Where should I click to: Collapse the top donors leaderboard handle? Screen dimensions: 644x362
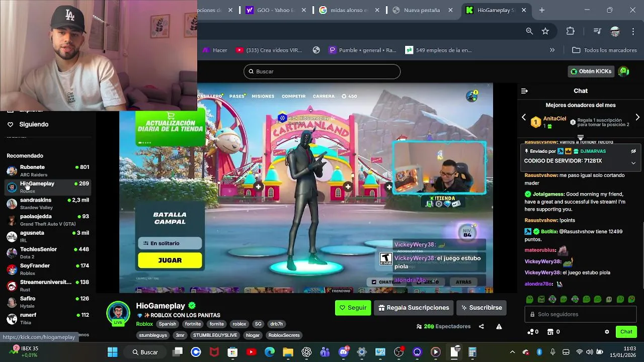click(580, 137)
